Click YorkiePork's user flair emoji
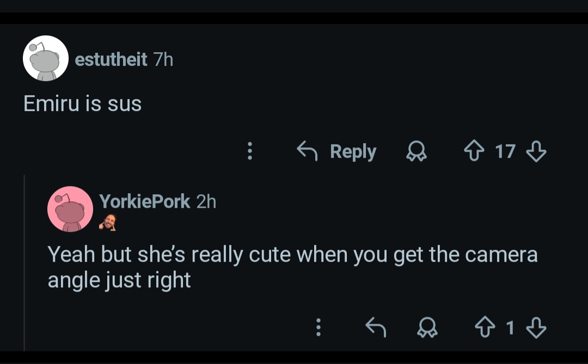This screenshot has width=588, height=364. (108, 222)
